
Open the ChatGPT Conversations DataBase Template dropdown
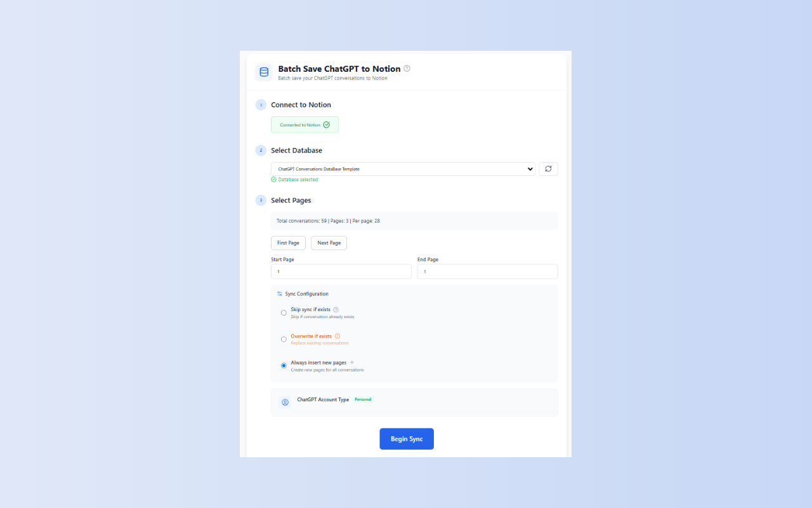(403, 169)
